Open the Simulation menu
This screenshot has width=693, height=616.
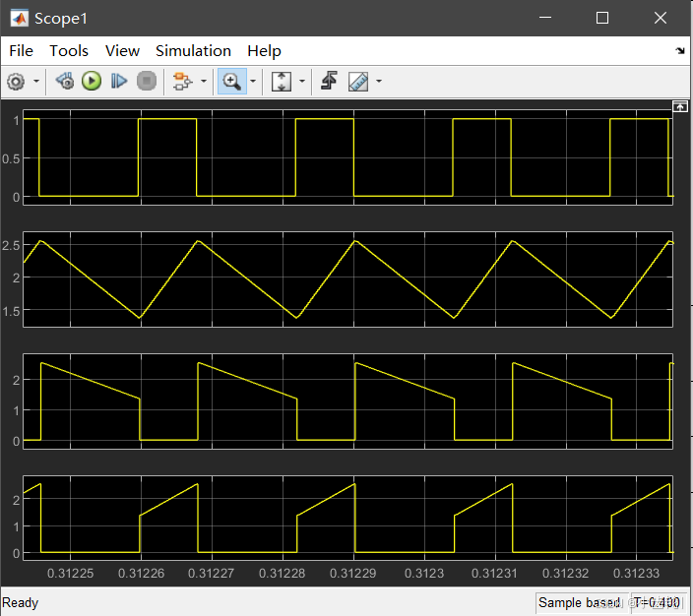click(x=193, y=51)
